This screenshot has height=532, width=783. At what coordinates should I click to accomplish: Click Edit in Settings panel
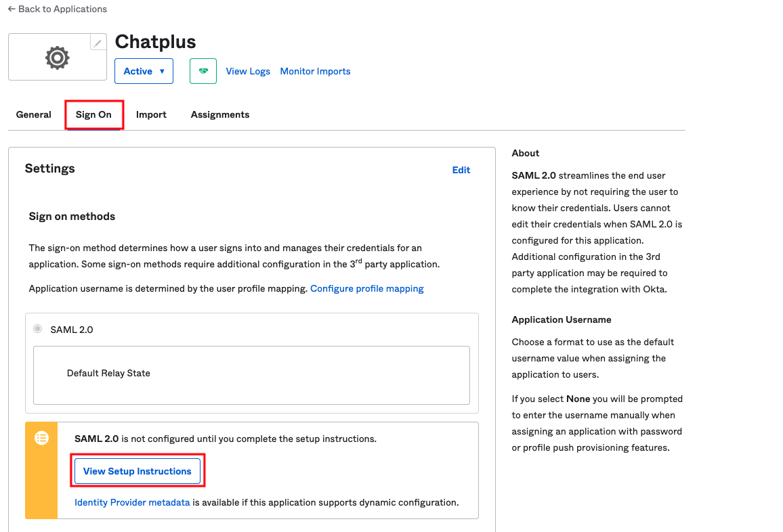pyautogui.click(x=461, y=170)
